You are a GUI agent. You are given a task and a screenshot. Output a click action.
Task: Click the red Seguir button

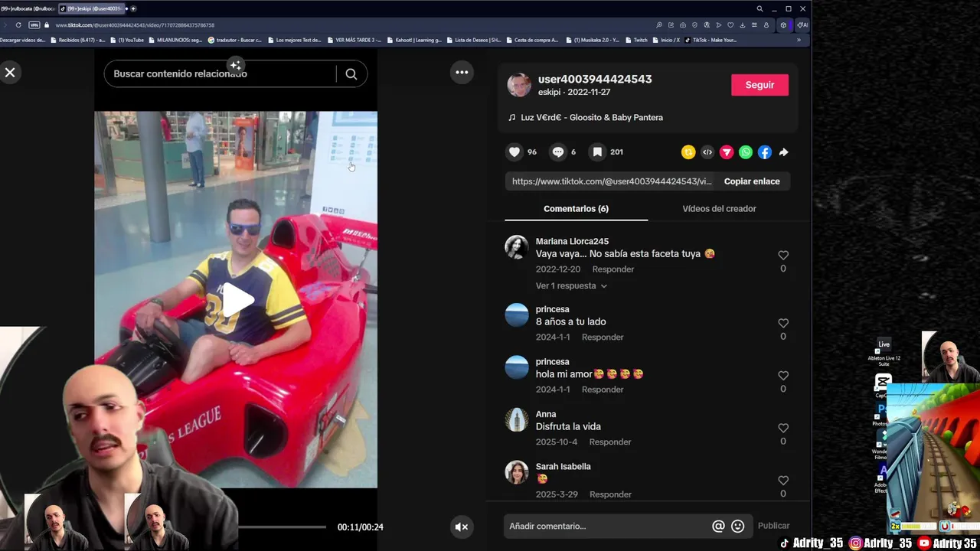[759, 85]
